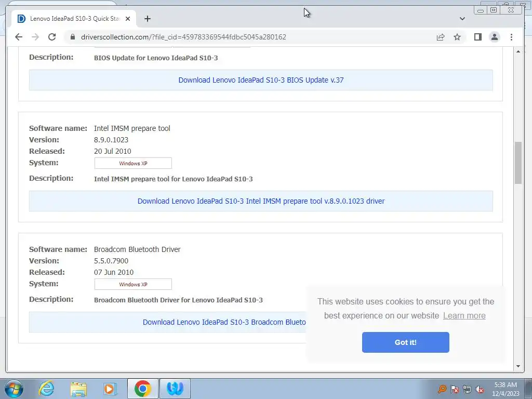Go back to the previous page
532x399 pixels.
(x=19, y=37)
